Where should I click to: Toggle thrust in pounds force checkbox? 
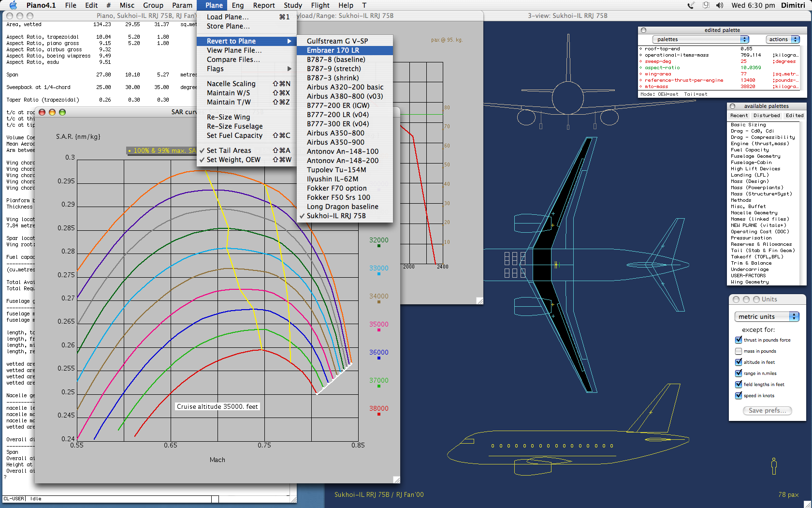pyautogui.click(x=739, y=340)
